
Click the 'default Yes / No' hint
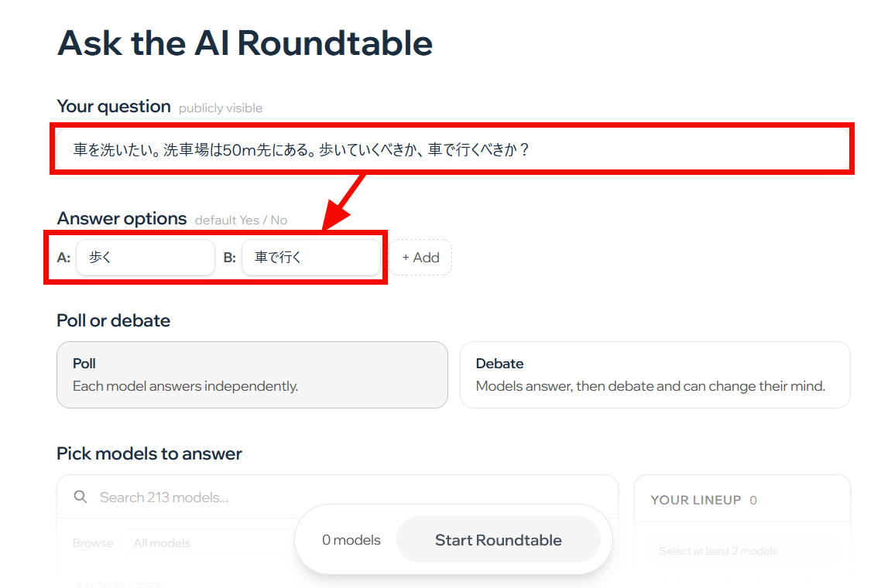pos(241,220)
